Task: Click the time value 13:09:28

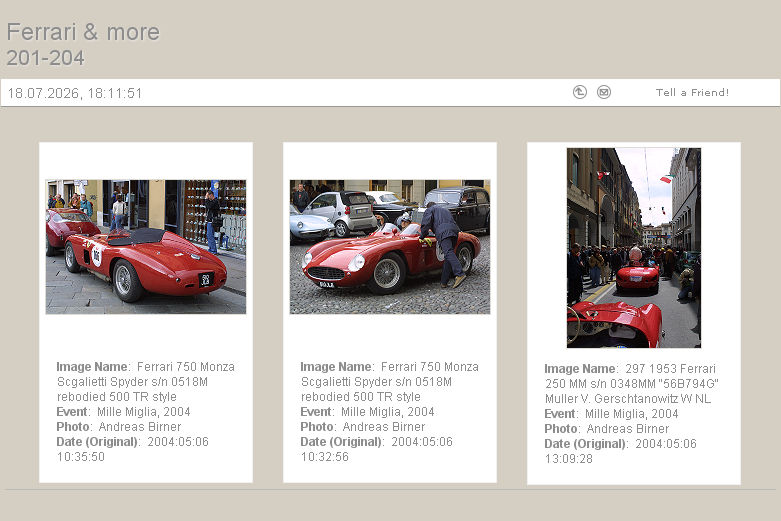Action: pyautogui.click(x=569, y=459)
